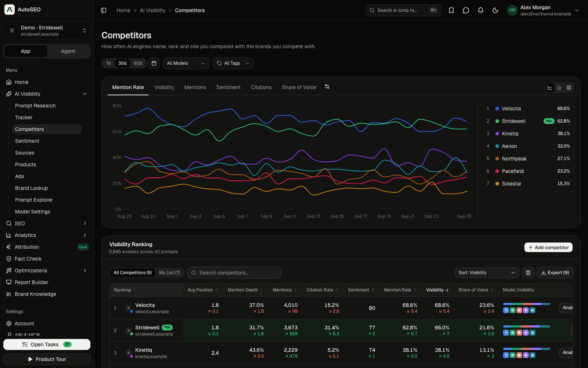Image resolution: width=588 pixels, height=368 pixels.
Task: Start the Product Tour
Action: (x=47, y=359)
